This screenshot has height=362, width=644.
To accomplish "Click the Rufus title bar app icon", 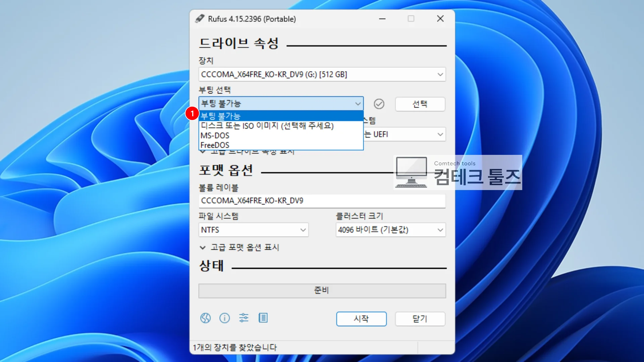I will point(200,18).
